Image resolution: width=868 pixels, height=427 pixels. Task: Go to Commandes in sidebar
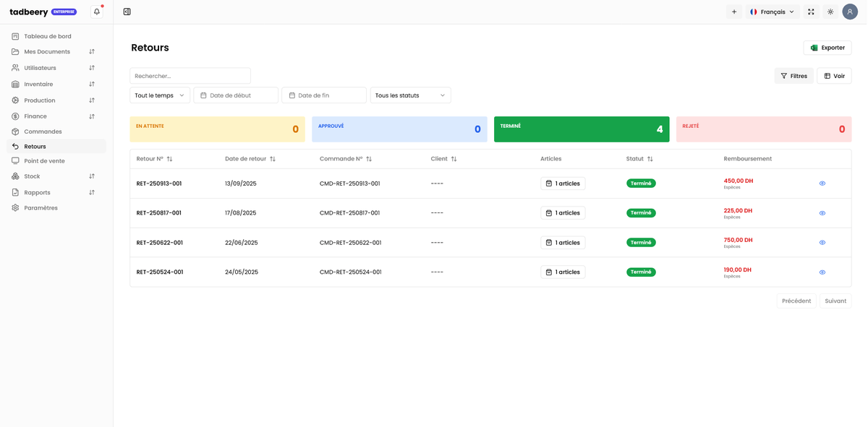coord(43,131)
